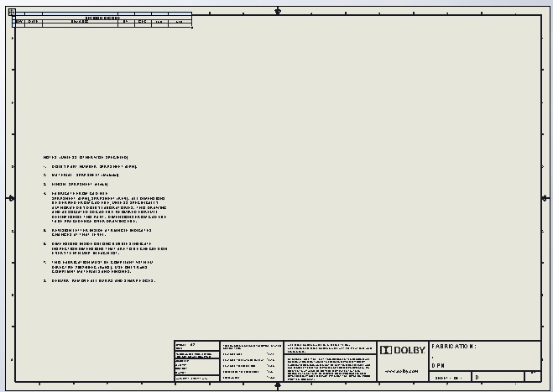The width and height of the screenshot is (553, 392).
Task: Click the www.dolby.com text under the logo
Action: point(402,371)
